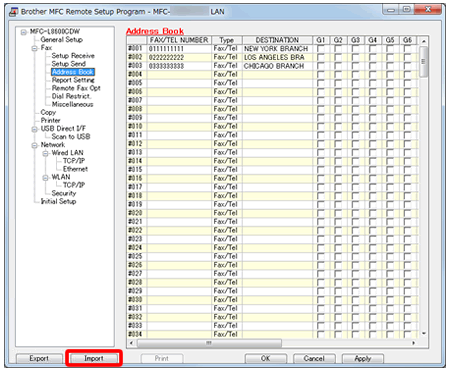Check G3 box for entry #002
Screen dimensions: 450x371
click(x=355, y=57)
